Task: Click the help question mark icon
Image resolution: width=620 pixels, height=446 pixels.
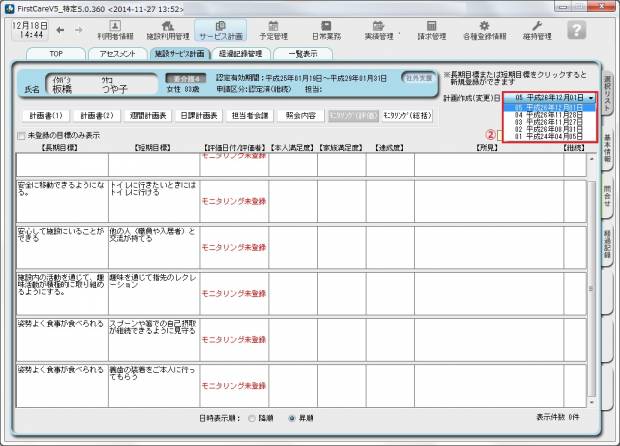Action: (576, 30)
